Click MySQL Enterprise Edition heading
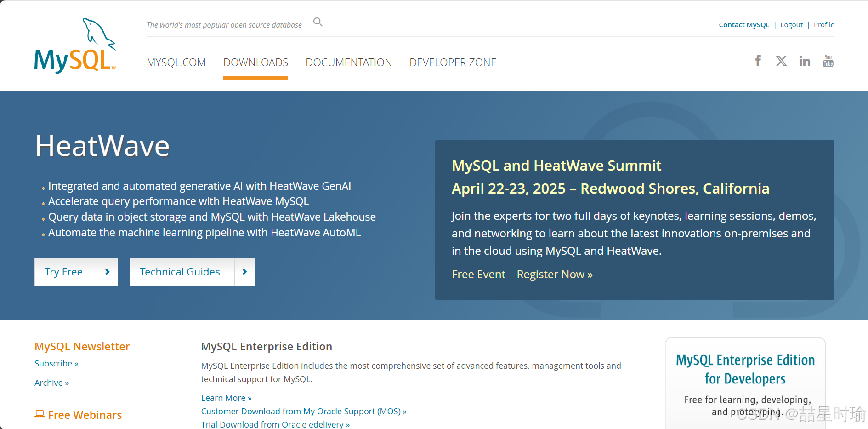This screenshot has height=429, width=868. tap(267, 347)
